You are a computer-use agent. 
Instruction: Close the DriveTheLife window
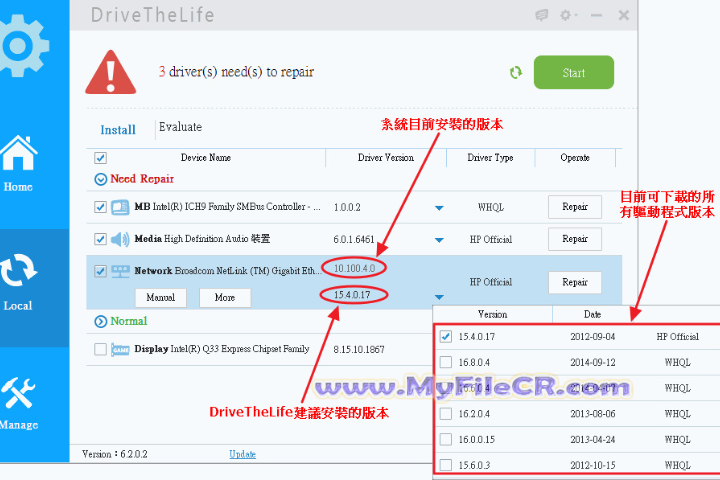(624, 15)
